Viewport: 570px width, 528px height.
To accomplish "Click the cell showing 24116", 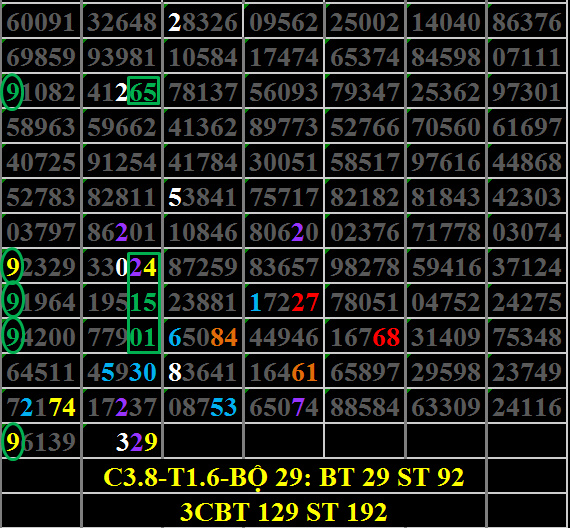I will click(527, 406).
